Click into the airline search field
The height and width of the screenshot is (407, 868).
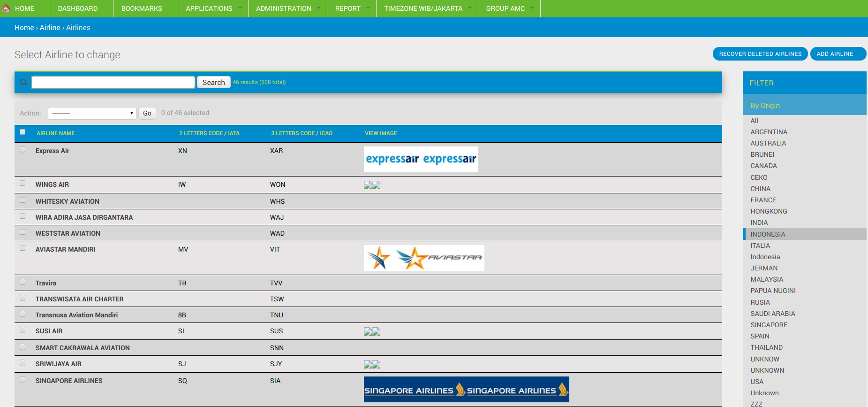point(113,83)
